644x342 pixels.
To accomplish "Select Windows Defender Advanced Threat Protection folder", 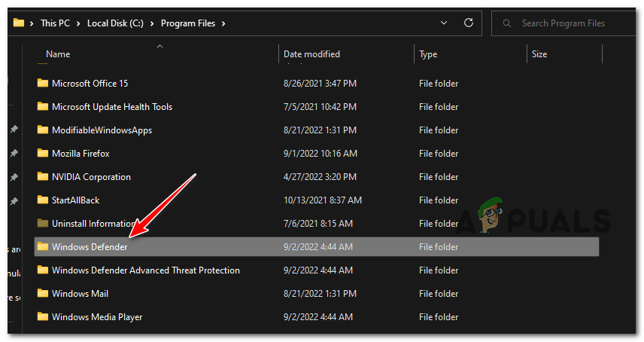I will click(x=145, y=270).
